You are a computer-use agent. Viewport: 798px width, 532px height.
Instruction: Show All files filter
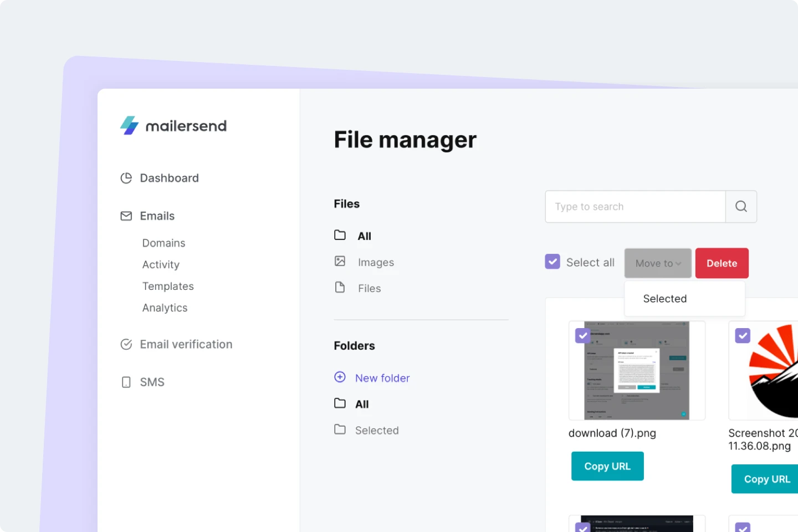coord(365,236)
